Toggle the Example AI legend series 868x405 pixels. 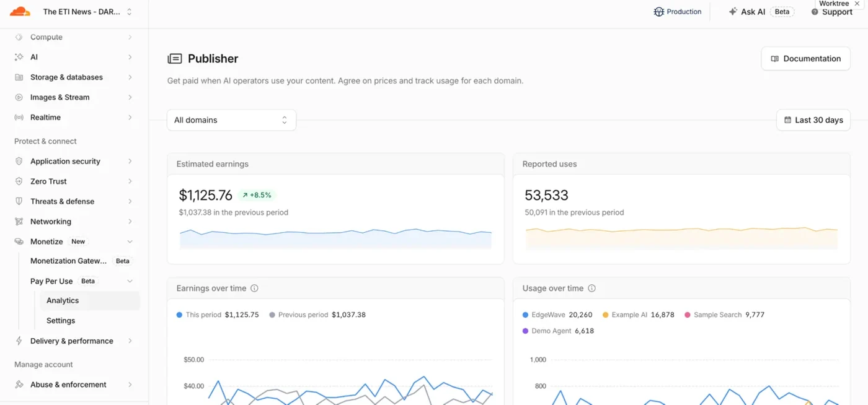coord(638,315)
